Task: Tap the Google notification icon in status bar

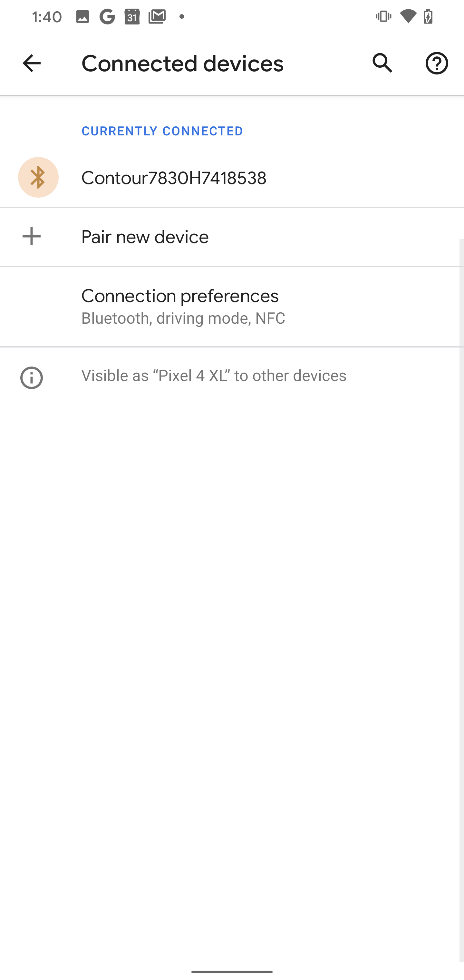Action: pyautogui.click(x=107, y=17)
